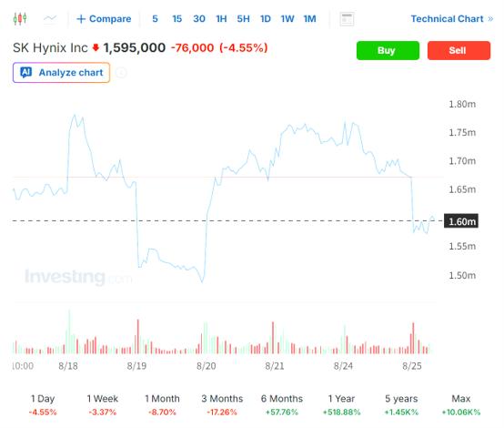
Task: Click the green Buy button
Action: [388, 50]
